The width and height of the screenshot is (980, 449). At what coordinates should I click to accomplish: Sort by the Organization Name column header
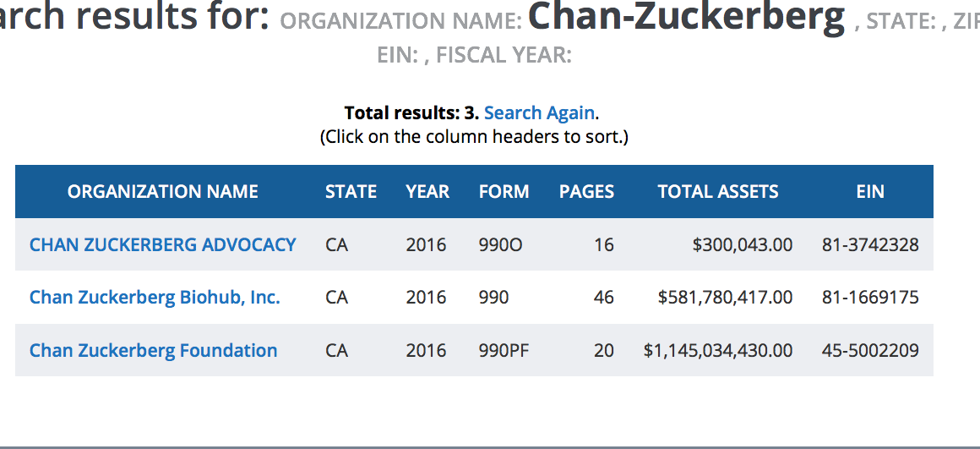coord(163,192)
